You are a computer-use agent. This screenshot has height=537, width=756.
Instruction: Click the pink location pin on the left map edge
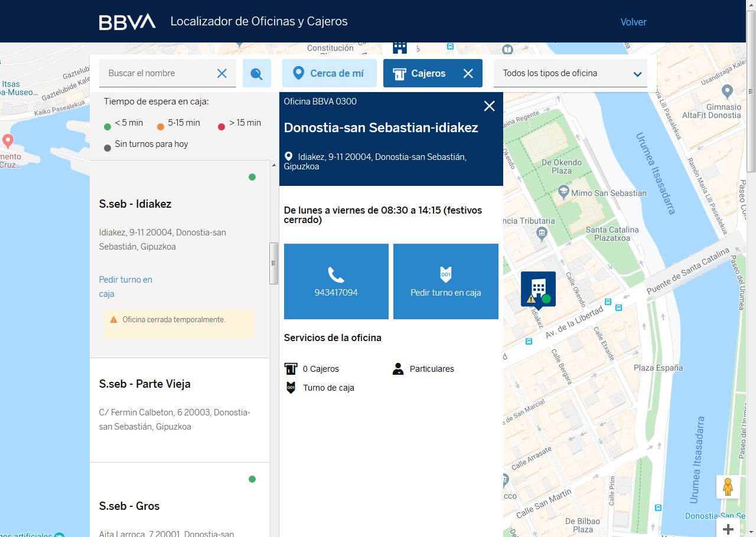point(8,141)
